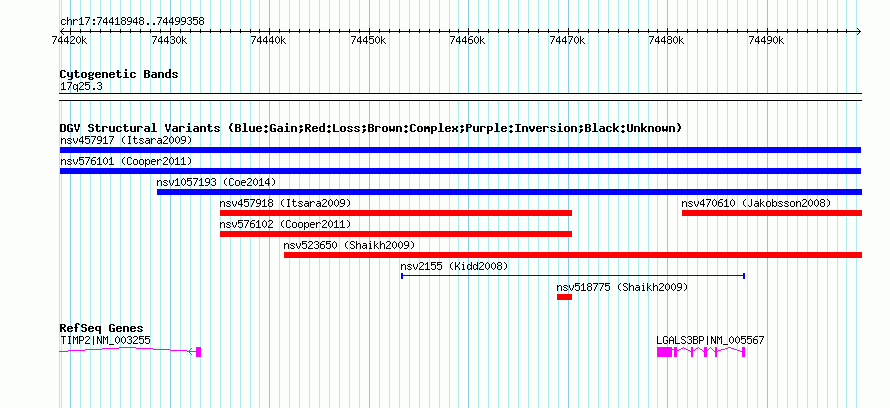Viewport: 890px width, 408px height.
Task: Click the 74480k ruler tick label
Action: (667, 40)
